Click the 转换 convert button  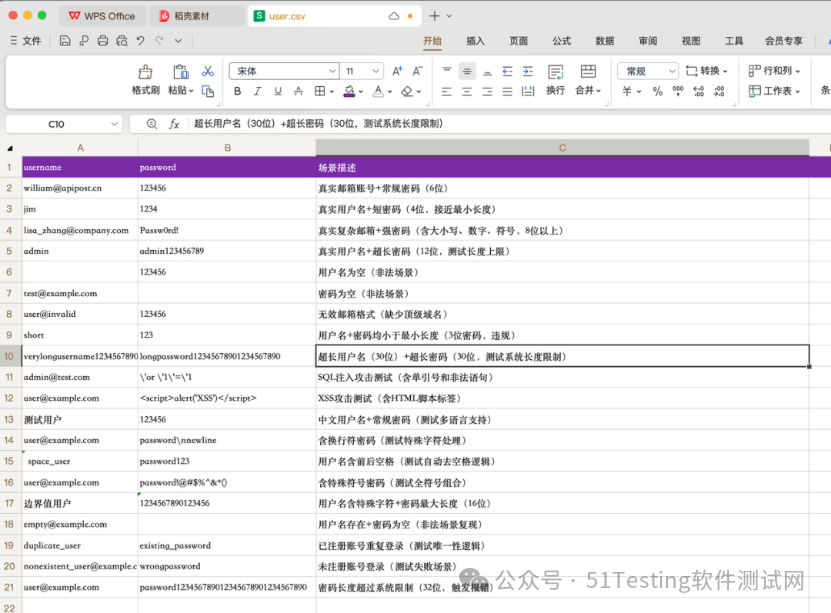tap(711, 71)
